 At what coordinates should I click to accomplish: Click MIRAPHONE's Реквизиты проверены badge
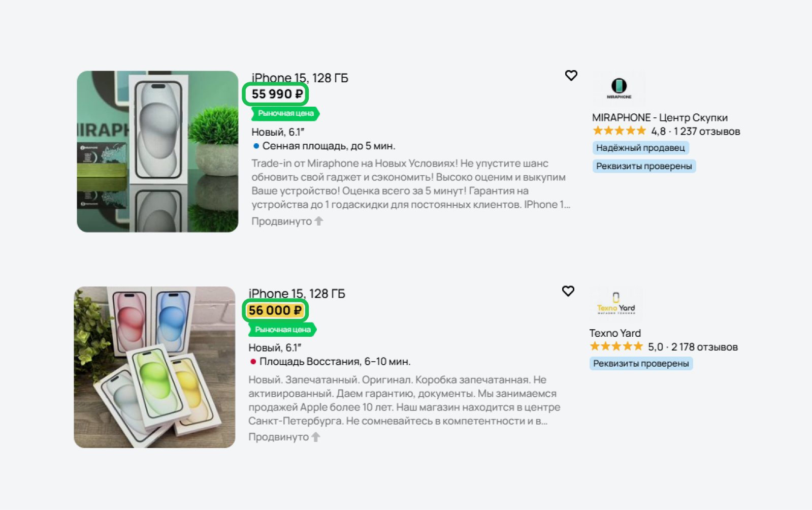[x=644, y=166]
